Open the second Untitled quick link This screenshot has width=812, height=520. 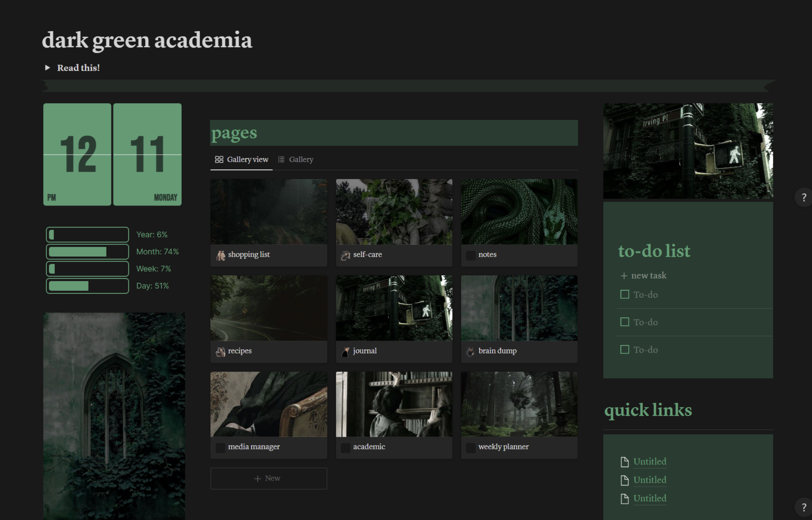(x=650, y=480)
